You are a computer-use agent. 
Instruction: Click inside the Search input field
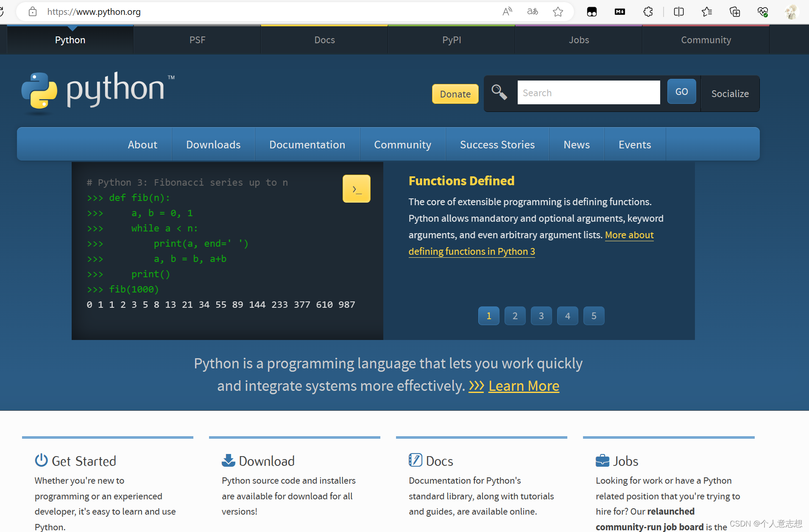click(589, 92)
